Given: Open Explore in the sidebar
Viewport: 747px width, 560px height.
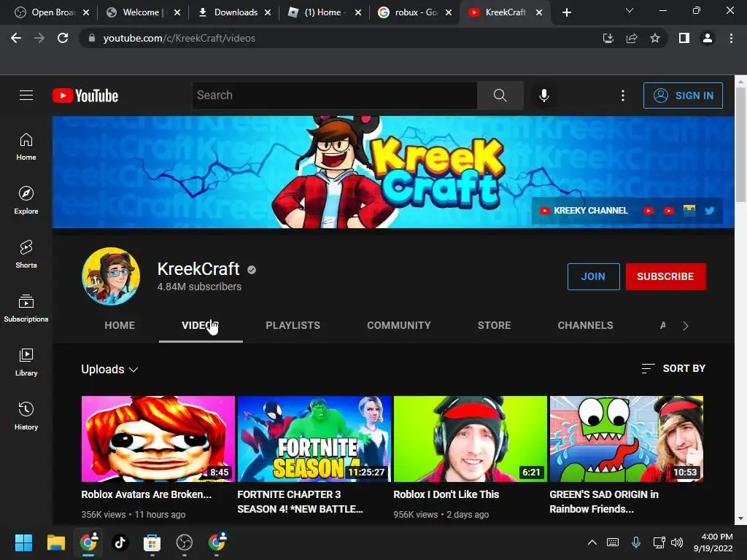Looking at the screenshot, I should click(26, 200).
